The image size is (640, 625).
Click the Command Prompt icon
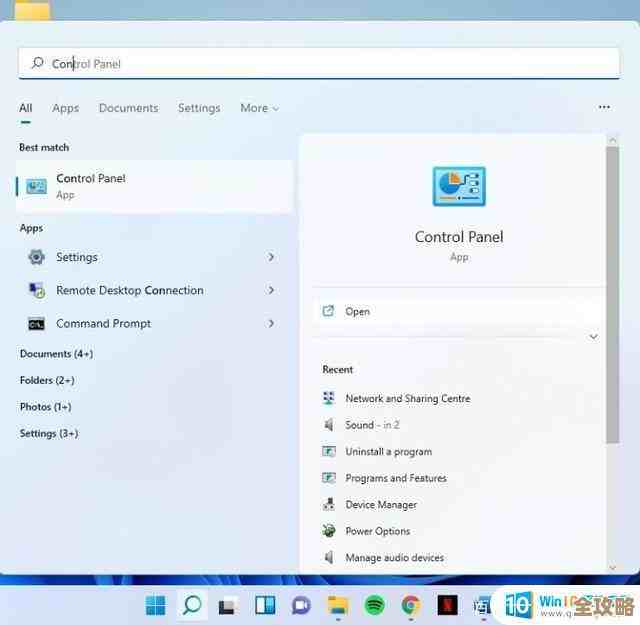[x=36, y=324]
